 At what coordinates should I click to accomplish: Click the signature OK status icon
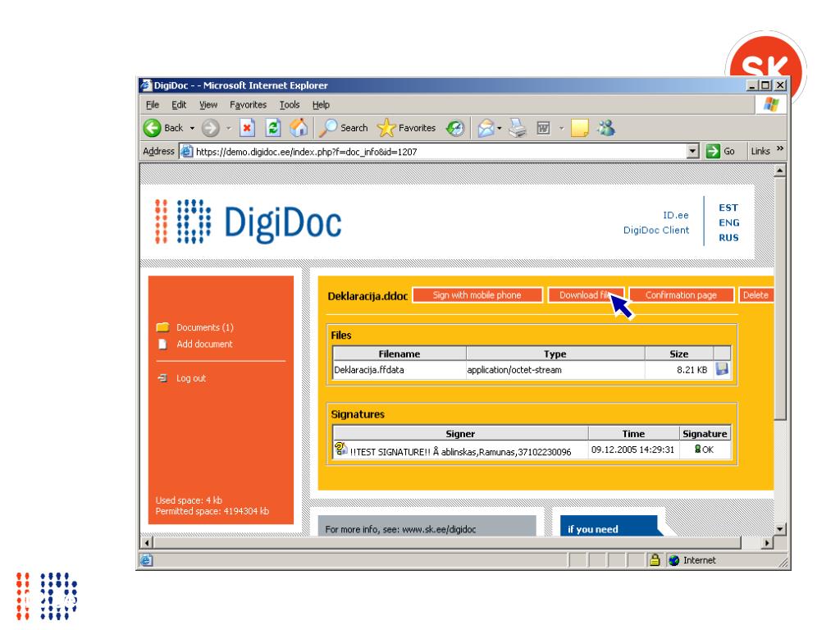pyautogui.click(x=697, y=449)
